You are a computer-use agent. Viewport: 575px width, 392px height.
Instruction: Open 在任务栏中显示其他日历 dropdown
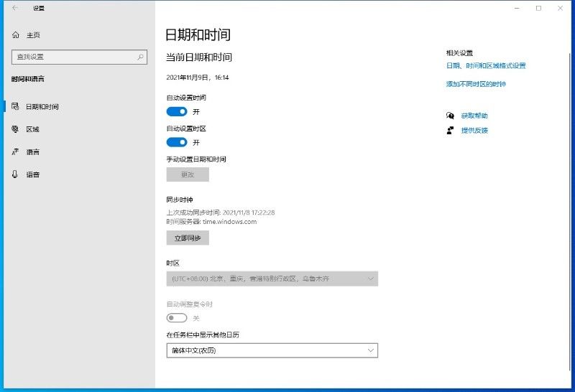(272, 350)
